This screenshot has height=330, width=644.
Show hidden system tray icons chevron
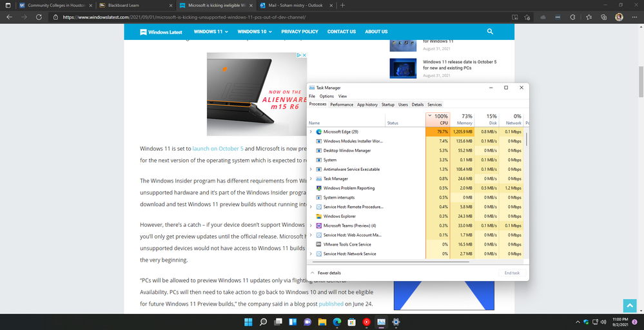[578, 322]
